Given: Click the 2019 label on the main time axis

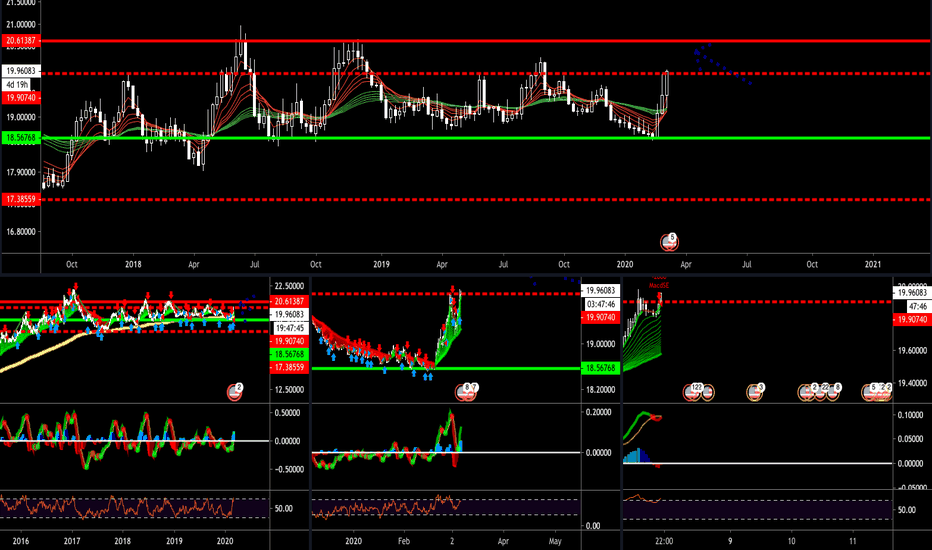Looking at the screenshot, I should click(x=381, y=264).
